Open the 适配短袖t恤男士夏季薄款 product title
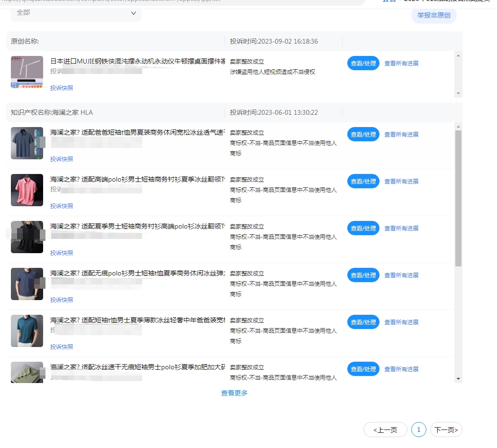 [x=137, y=320]
